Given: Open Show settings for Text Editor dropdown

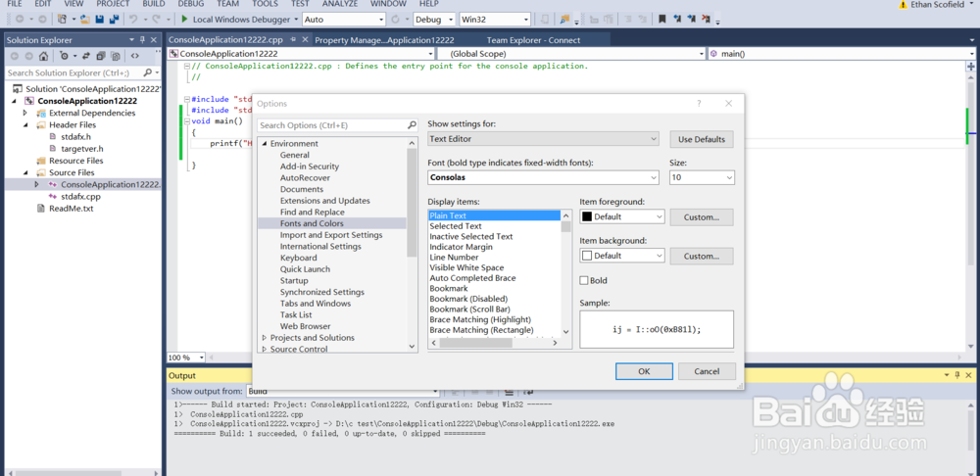Looking at the screenshot, I should (543, 139).
